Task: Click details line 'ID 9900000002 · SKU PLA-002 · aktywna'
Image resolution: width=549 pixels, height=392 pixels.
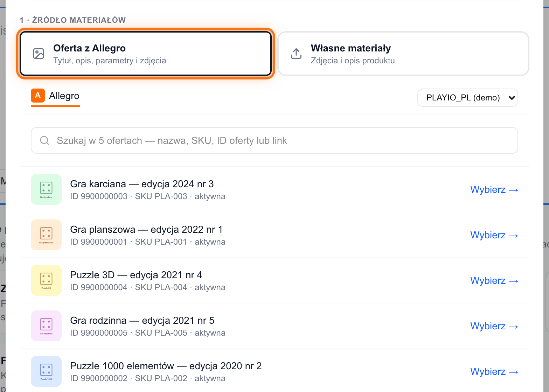Action: (x=148, y=378)
